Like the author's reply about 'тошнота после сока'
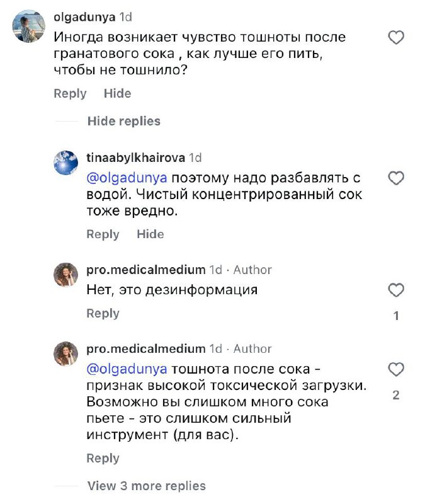 pos(395,369)
